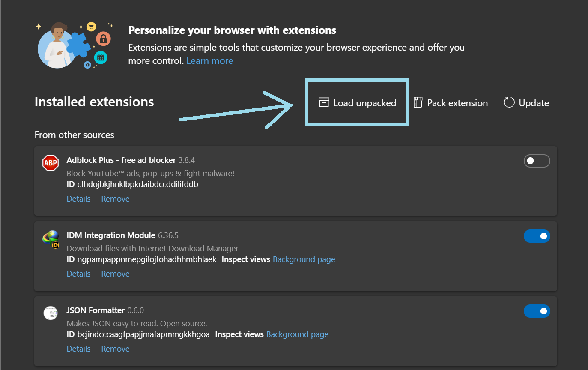
Task: Remove the IDM Integration Module extension
Action: [115, 274]
